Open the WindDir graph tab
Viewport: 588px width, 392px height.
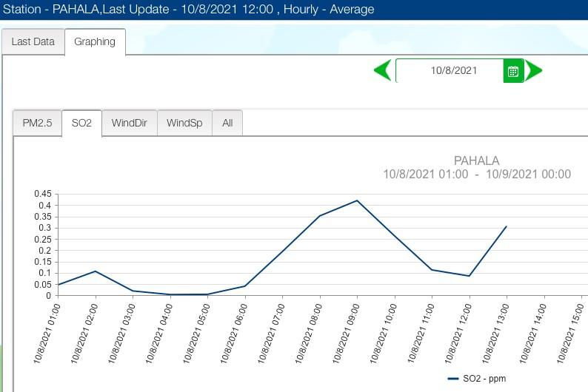pyautogui.click(x=129, y=123)
